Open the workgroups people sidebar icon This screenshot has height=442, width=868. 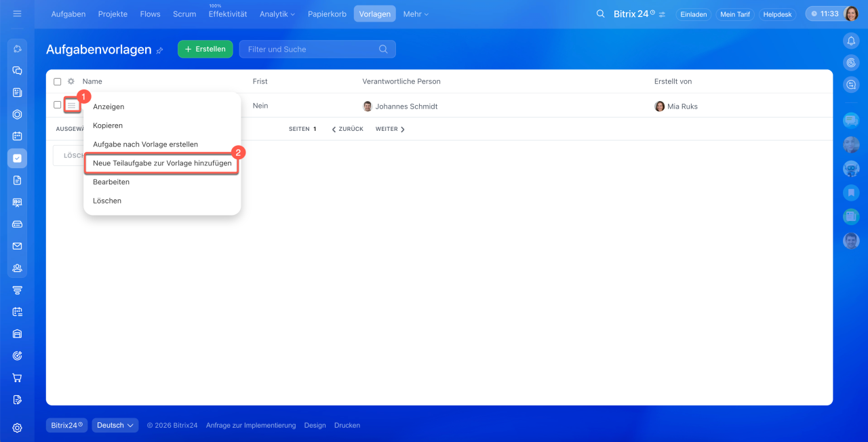click(17, 268)
